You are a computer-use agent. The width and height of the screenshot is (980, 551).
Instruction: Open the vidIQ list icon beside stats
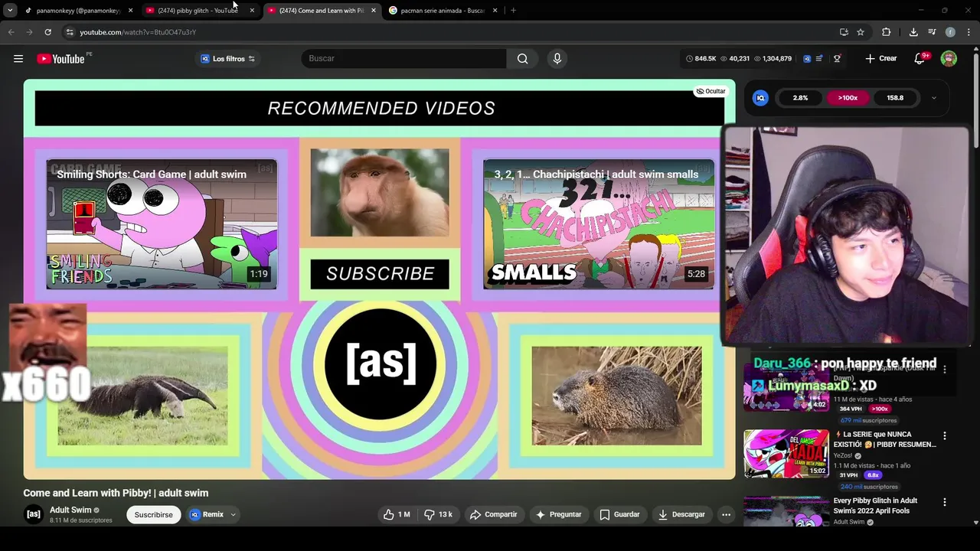[820, 59]
